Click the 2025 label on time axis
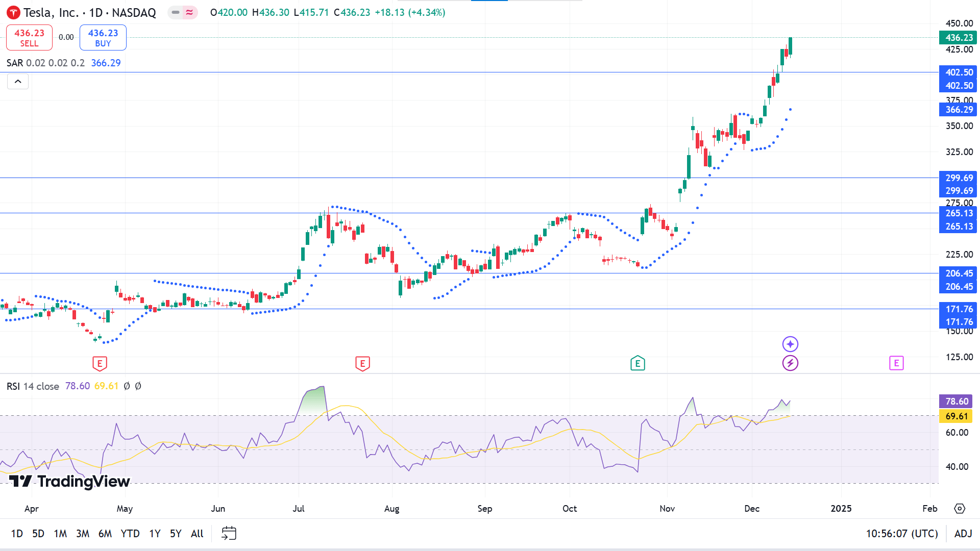 [x=841, y=509]
